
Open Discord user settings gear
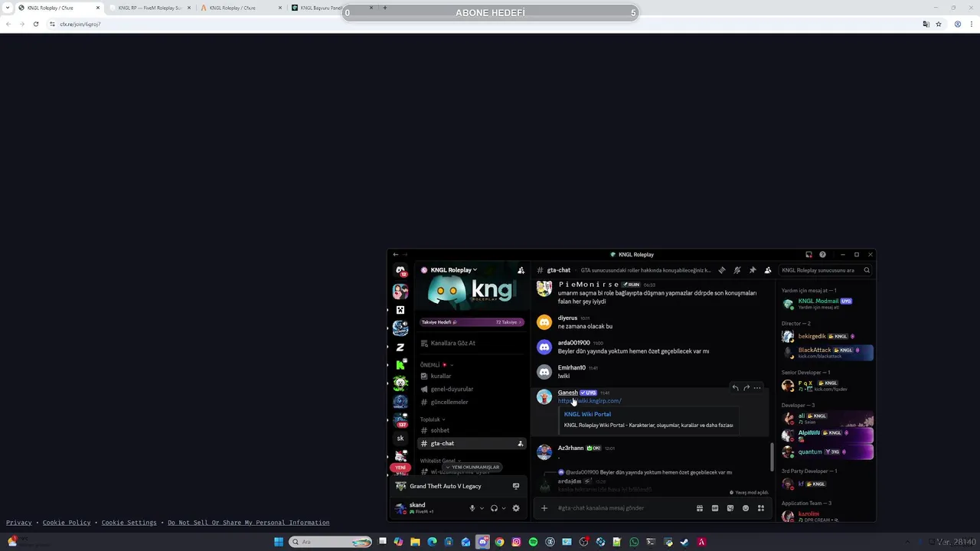pyautogui.click(x=516, y=508)
